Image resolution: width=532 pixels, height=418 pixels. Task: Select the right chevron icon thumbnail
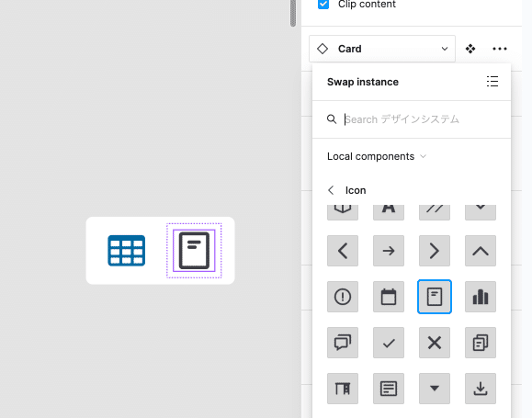(435, 251)
